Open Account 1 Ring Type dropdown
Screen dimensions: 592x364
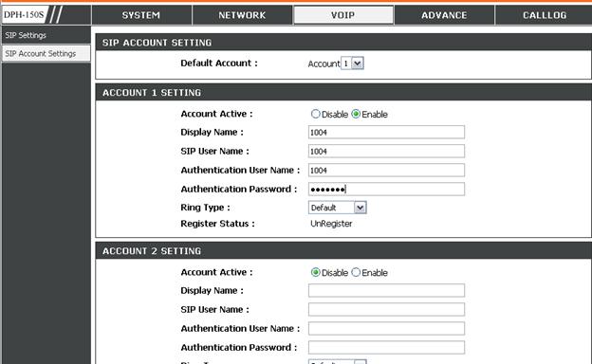click(x=337, y=208)
